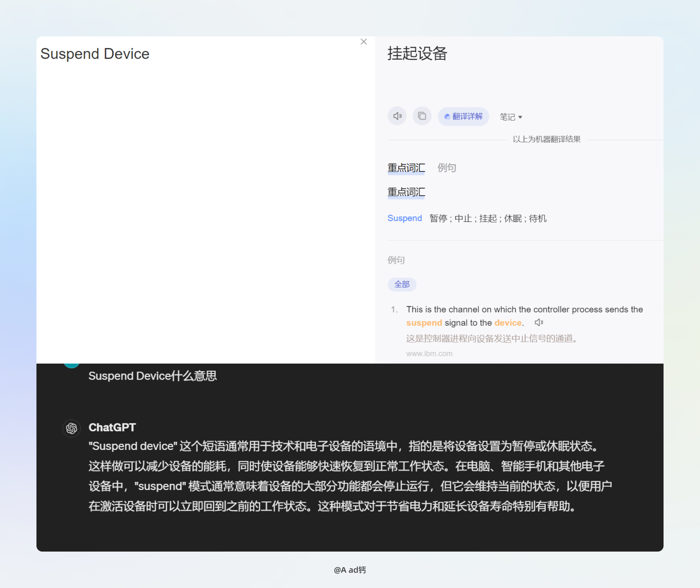Select the 全部 example filter chip
The height and width of the screenshot is (588, 700).
point(402,284)
